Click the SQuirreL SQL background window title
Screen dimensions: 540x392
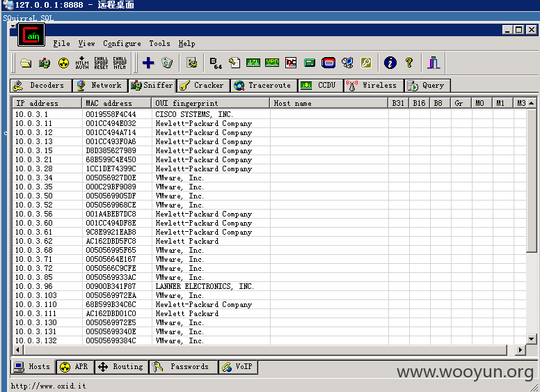[29, 18]
